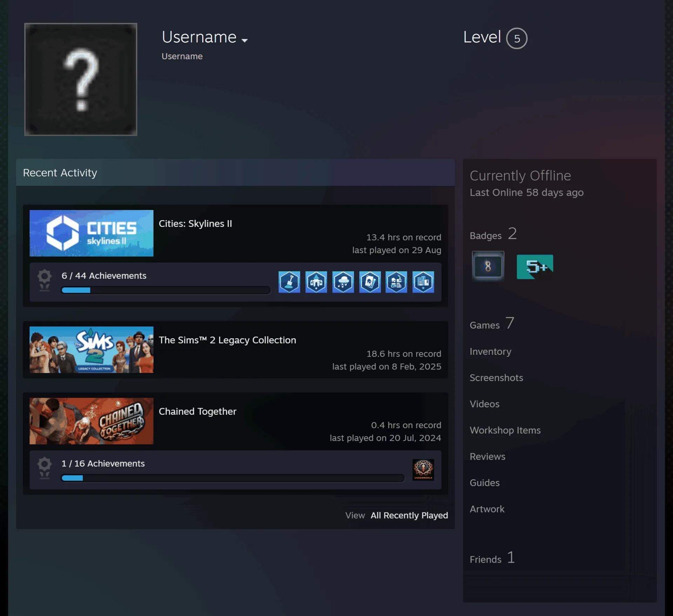Click the second Cities achievement icon with a house

tap(316, 282)
